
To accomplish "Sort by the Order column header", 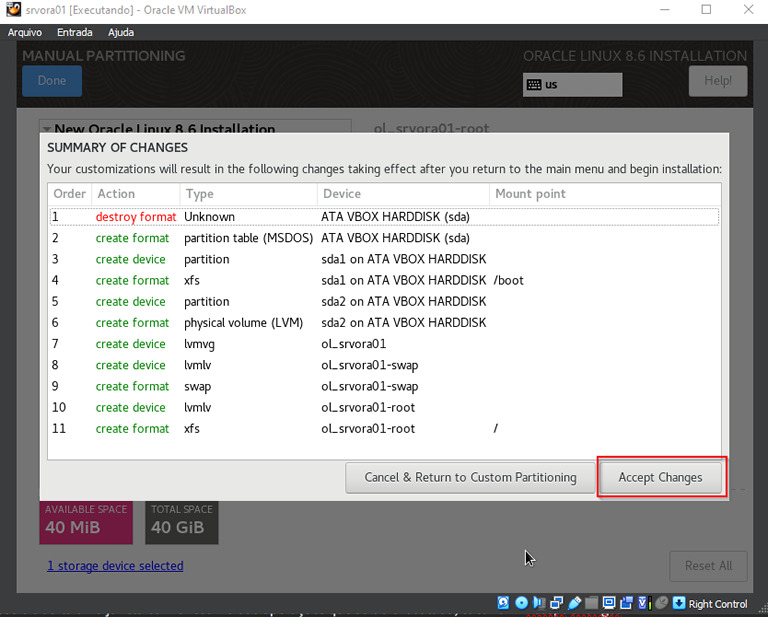I will point(70,194).
